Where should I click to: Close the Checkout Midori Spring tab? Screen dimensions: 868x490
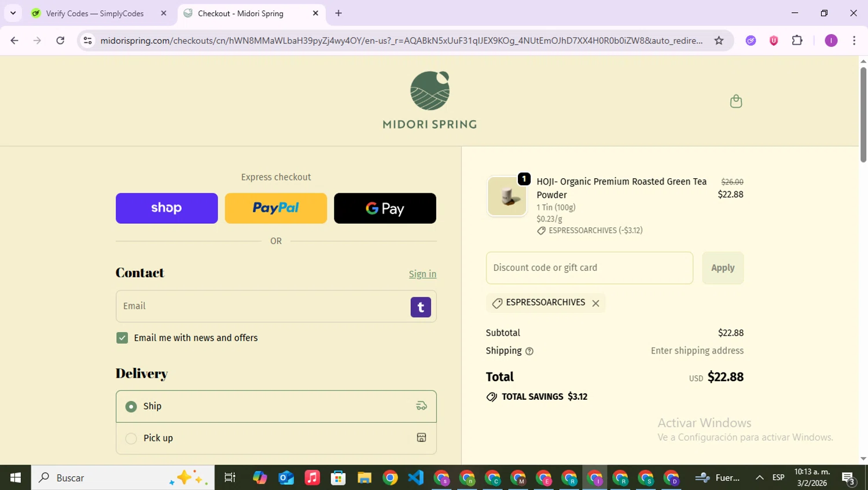tap(315, 13)
